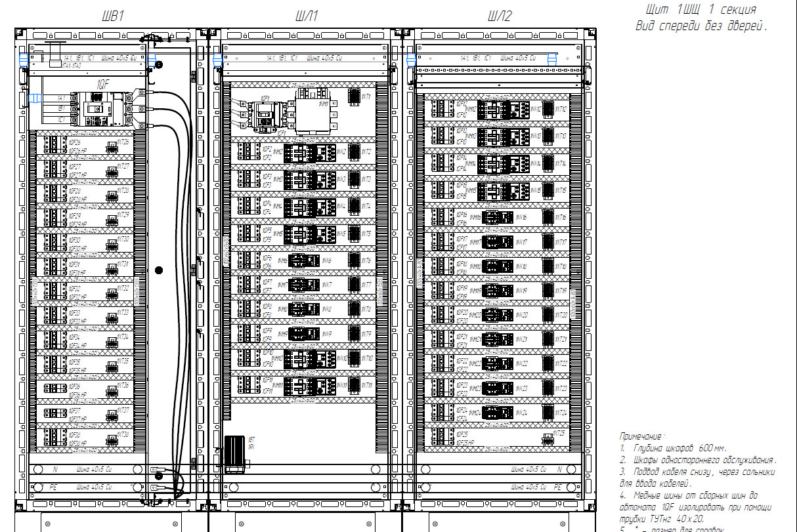
Task: Click the PE bus label in ШЛ2
Action: pos(557,487)
